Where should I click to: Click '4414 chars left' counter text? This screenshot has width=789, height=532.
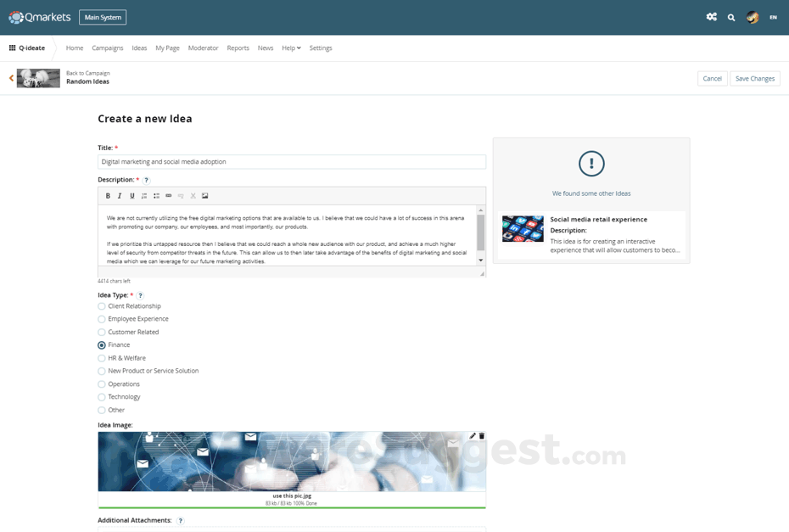(114, 281)
